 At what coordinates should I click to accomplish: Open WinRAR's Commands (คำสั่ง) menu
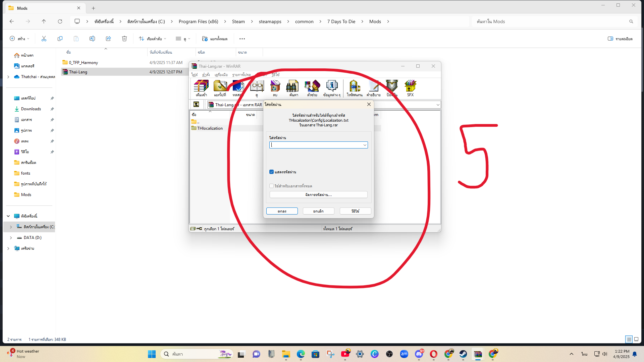206,75
